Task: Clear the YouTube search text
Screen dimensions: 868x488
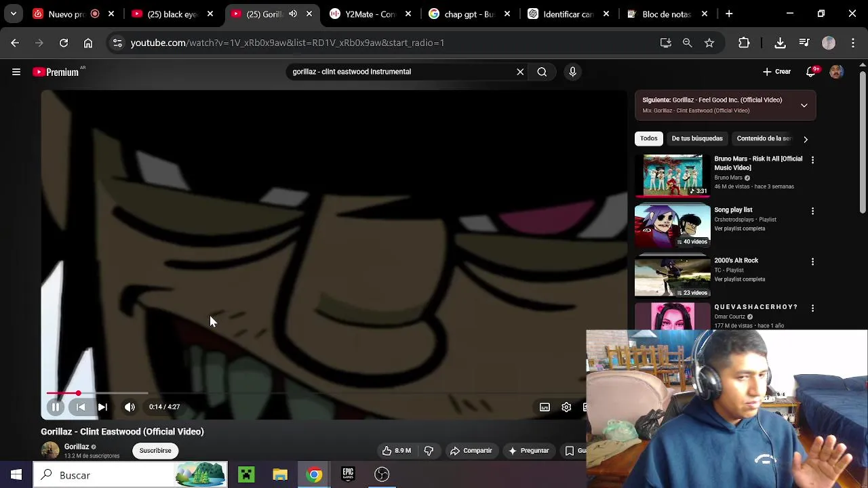Action: pos(520,72)
